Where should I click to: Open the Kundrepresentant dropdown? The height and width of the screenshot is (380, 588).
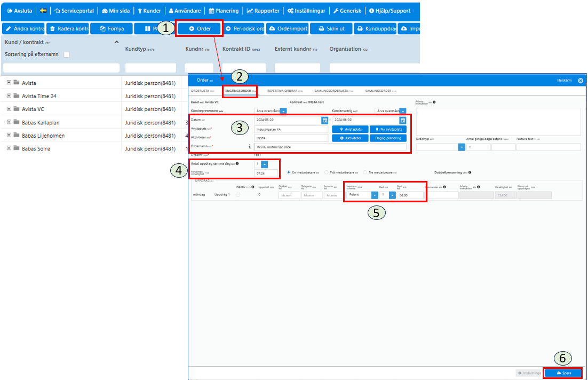pyautogui.click(x=283, y=111)
